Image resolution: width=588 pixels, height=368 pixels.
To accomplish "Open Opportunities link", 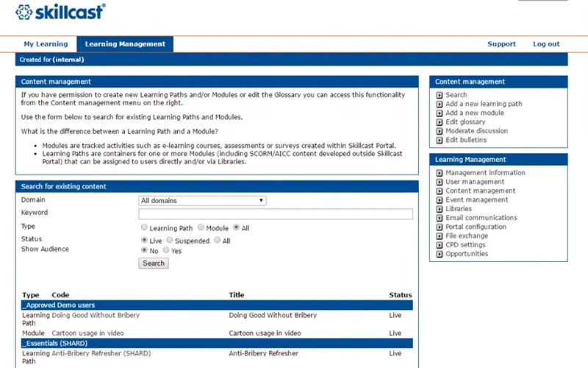I will pyautogui.click(x=467, y=253).
